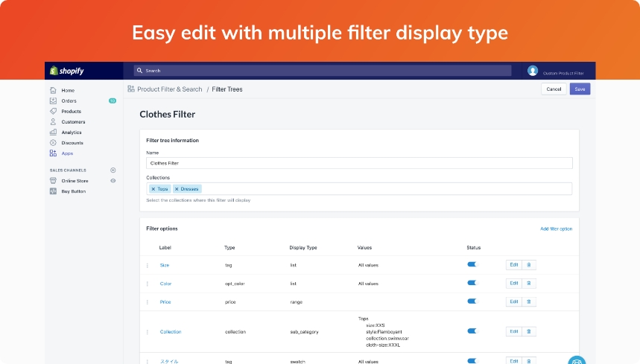Edit the Size filter option
Image resolution: width=640 pixels, height=364 pixels.
[x=514, y=265]
